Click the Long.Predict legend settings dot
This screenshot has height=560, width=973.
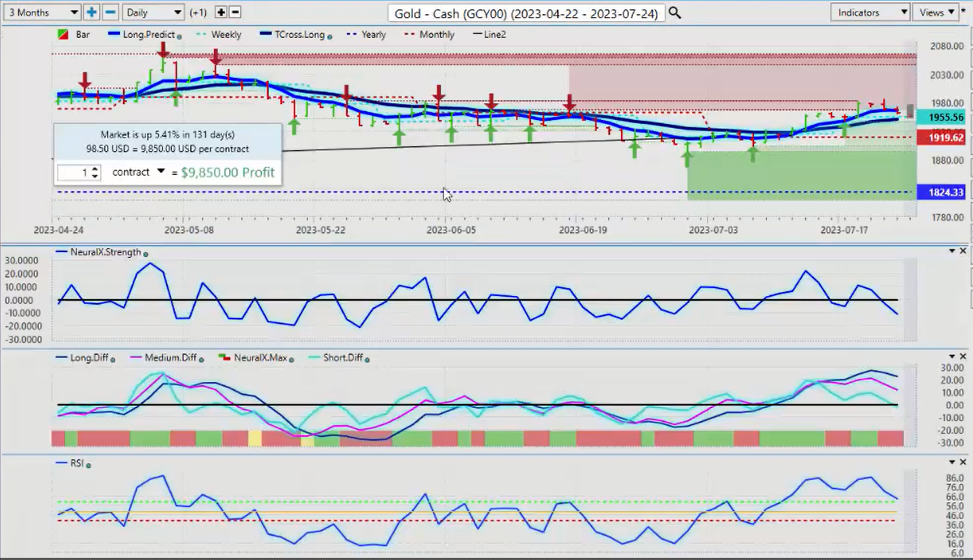coord(179,36)
